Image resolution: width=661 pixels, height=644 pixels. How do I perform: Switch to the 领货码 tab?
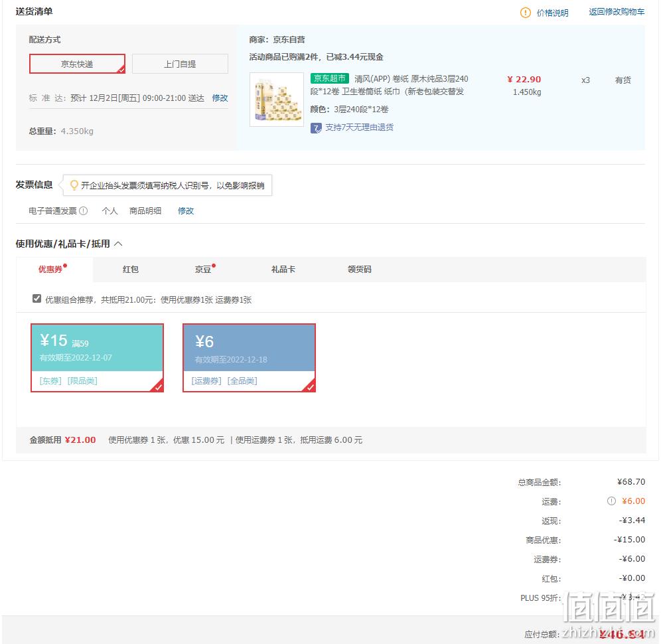360,269
